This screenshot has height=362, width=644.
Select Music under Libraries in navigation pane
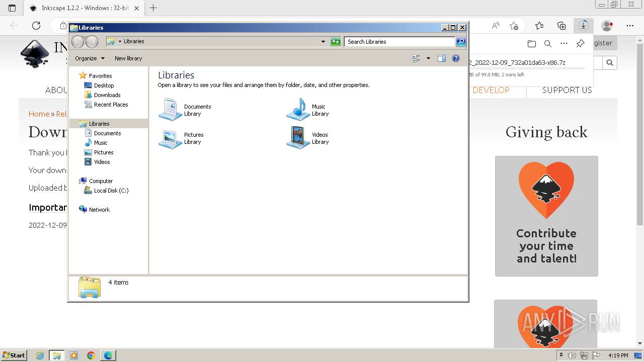[x=101, y=143]
